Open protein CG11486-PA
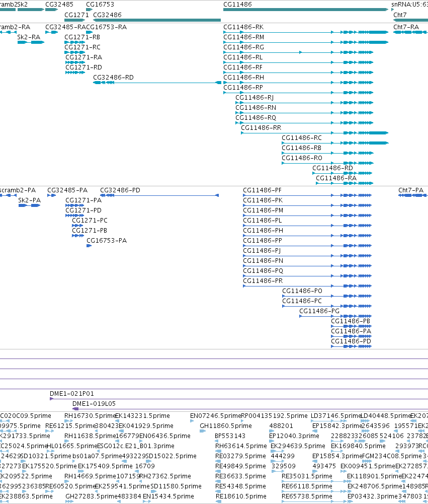This screenshot has width=428, height=504. click(x=351, y=331)
